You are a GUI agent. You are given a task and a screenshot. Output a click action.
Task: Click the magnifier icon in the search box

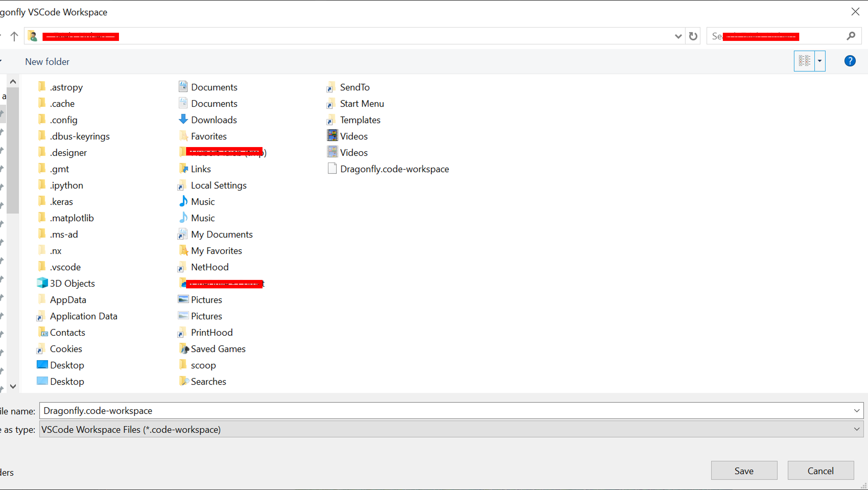point(851,36)
